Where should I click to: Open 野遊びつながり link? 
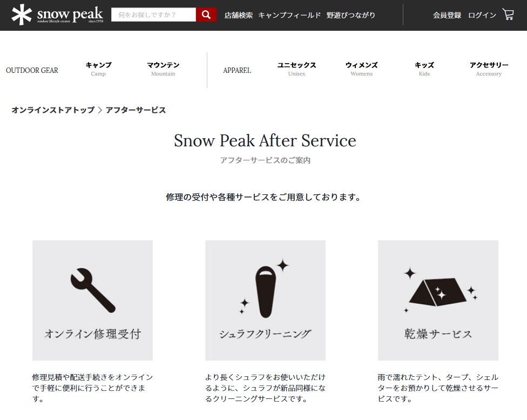(x=351, y=15)
